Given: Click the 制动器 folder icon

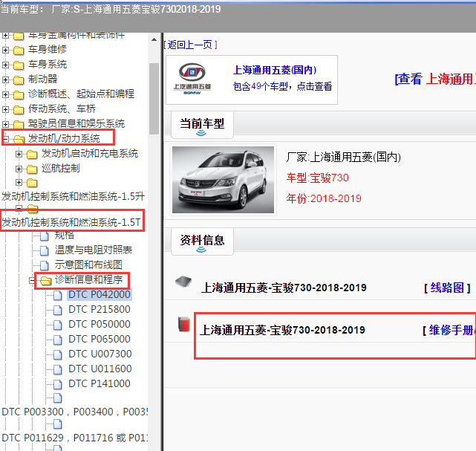Looking at the screenshot, I should [19, 80].
